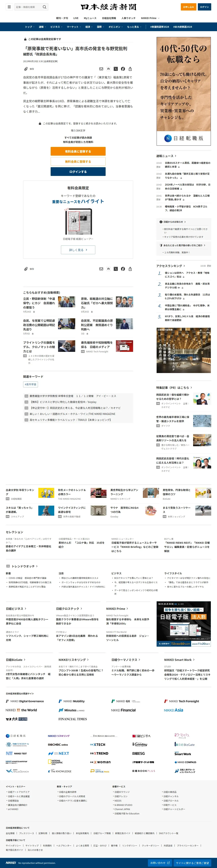Screen dimensions: 217x868
Task: Click the #高市早苗 keyword tag
Action: pos(30,384)
